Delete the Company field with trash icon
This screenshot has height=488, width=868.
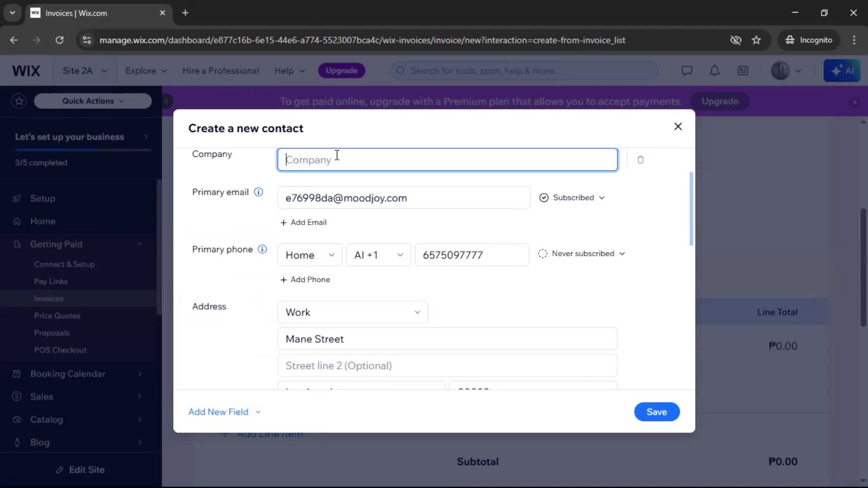point(640,160)
